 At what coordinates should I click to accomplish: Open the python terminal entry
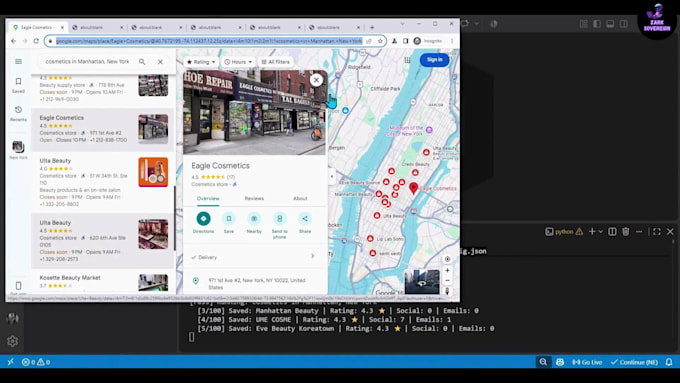click(x=564, y=232)
